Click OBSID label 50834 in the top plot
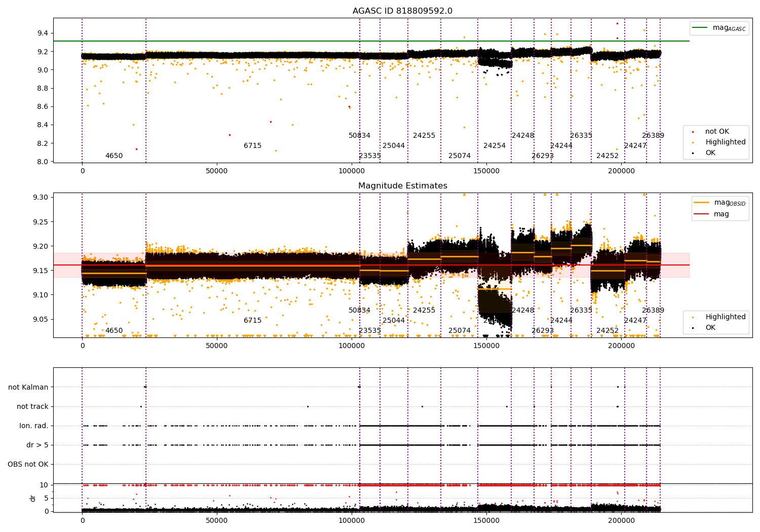Viewport: 760px width, 532px height. 360,136
